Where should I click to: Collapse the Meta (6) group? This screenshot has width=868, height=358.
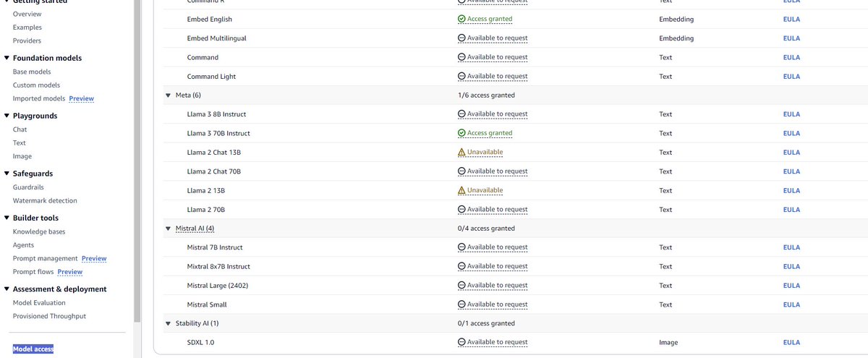(168, 95)
